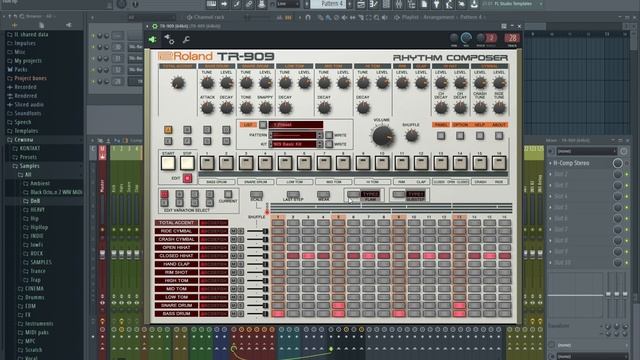Screen dimensions: 640x360
Task: Click the square button under HELP
Action: click(x=480, y=136)
